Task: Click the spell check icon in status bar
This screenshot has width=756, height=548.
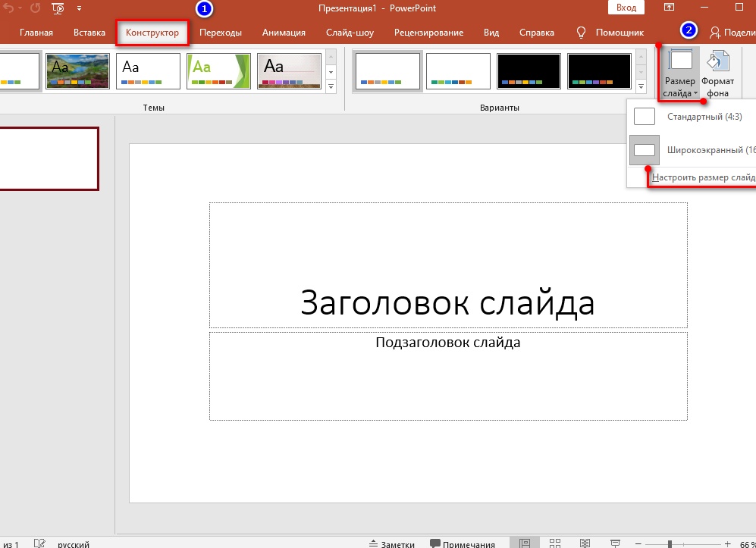Action: tap(39, 543)
